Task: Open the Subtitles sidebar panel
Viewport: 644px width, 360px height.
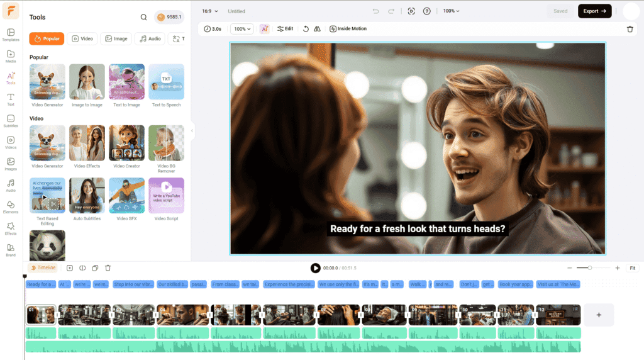Action: 11,121
